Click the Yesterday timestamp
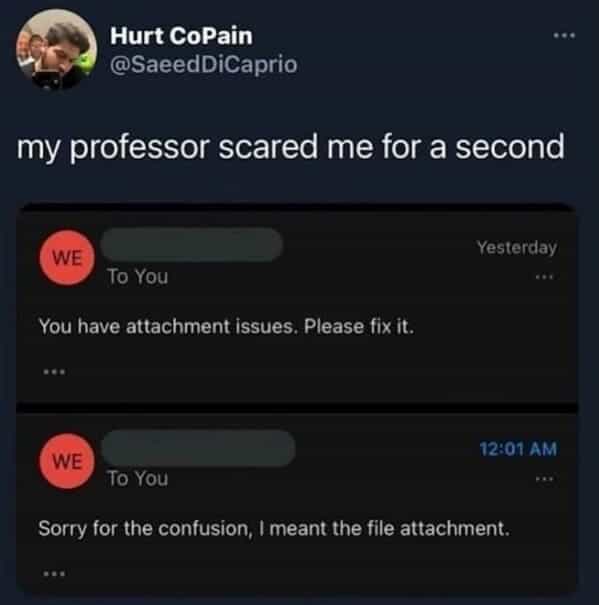 [517, 248]
